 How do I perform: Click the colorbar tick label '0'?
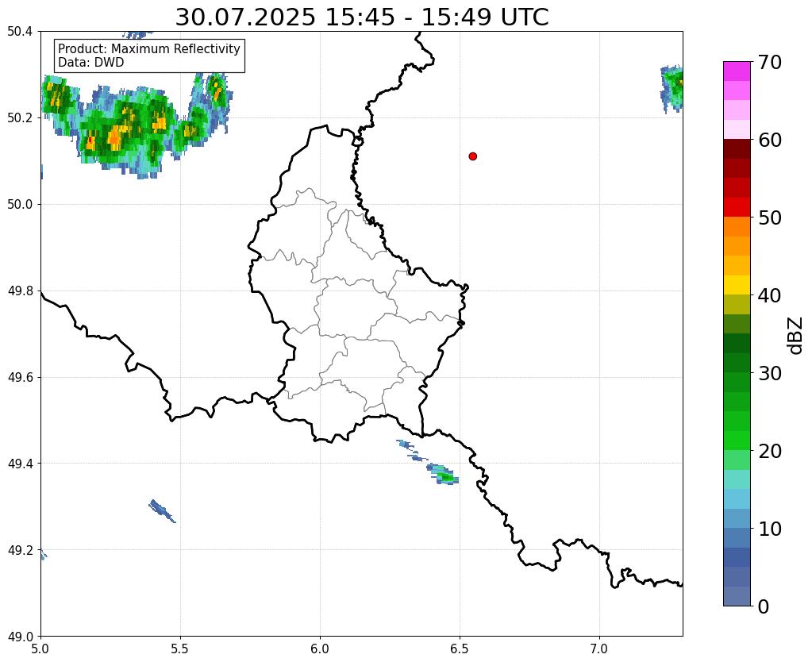pyautogui.click(x=764, y=606)
